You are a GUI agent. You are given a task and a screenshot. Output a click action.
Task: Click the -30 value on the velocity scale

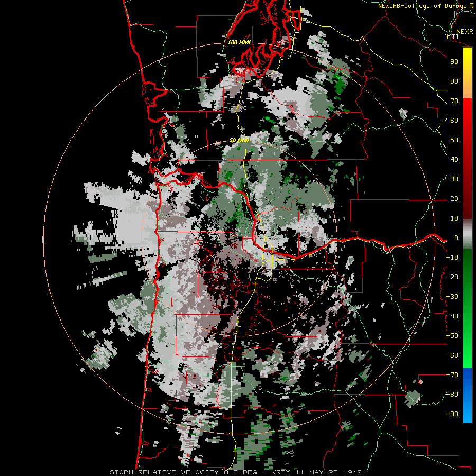[x=452, y=297]
